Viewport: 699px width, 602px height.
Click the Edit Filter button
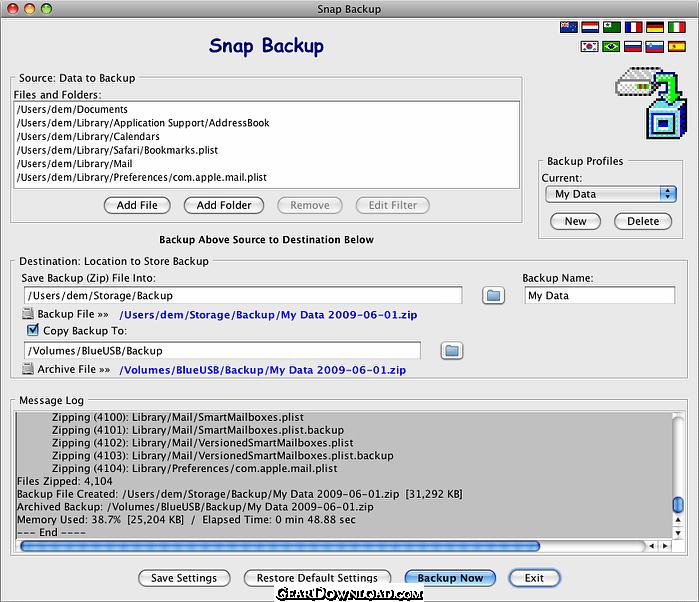pos(393,206)
